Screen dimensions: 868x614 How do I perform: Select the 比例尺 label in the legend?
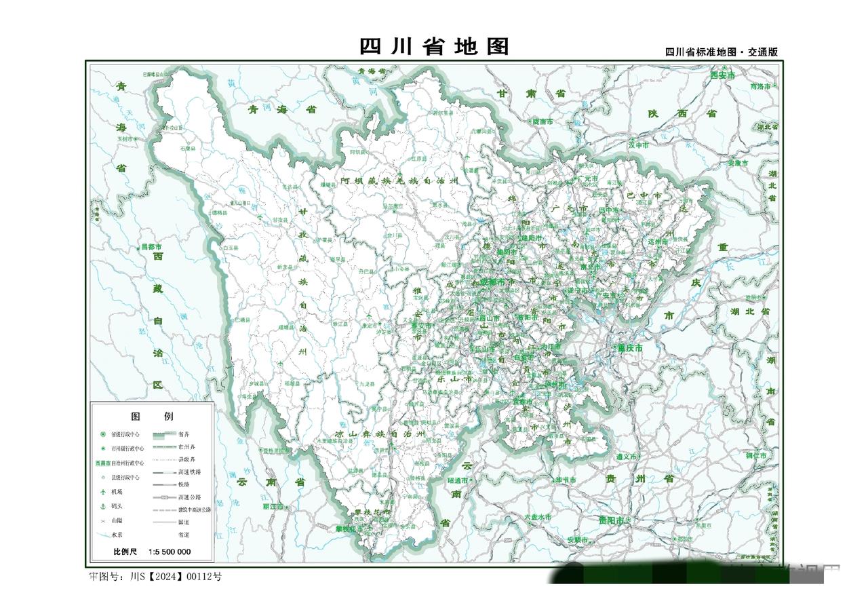(x=125, y=552)
